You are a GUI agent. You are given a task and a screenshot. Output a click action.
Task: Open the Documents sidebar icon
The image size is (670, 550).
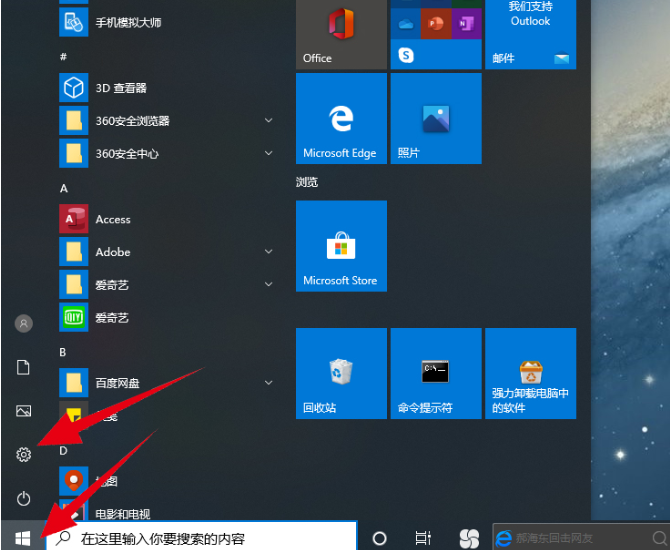coord(23,367)
